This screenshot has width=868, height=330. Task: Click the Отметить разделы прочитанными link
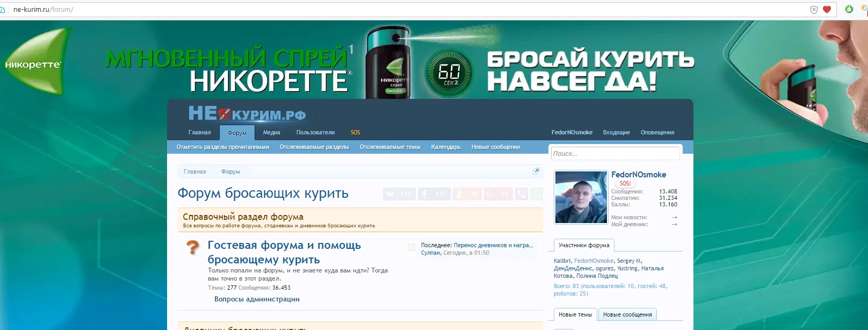tap(223, 147)
